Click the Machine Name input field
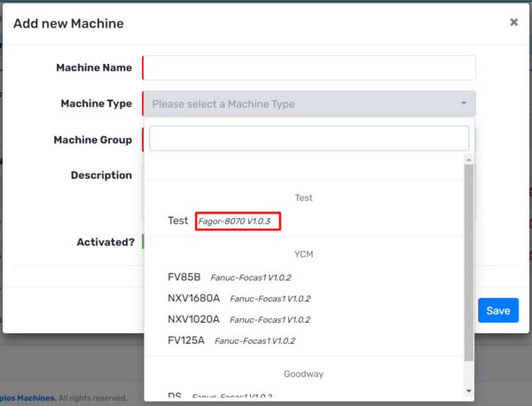532x406 pixels. [309, 68]
